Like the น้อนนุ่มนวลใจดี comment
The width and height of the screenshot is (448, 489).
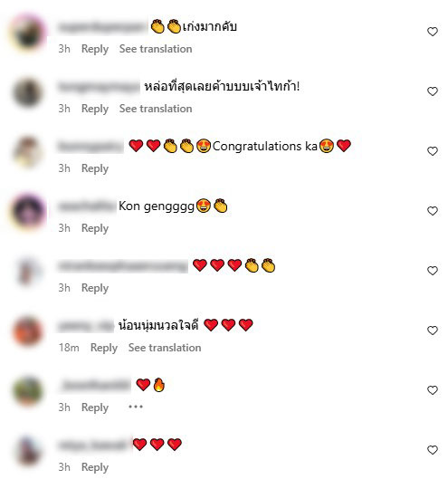[432, 331]
